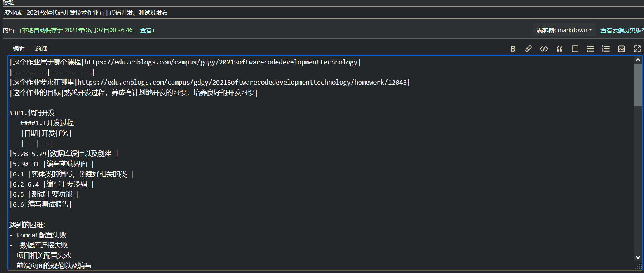This screenshot has width=644, height=273.
Task: Switch to the 预览 tab
Action: click(41, 48)
